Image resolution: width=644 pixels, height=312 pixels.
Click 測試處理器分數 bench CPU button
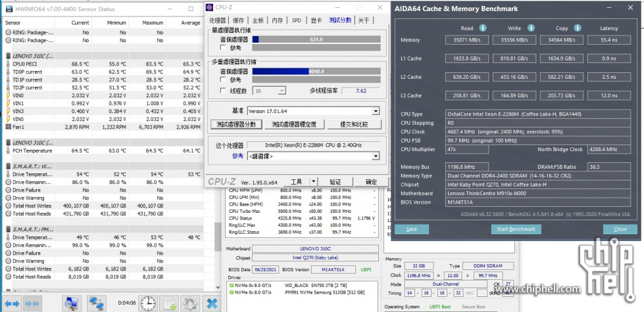236,124
